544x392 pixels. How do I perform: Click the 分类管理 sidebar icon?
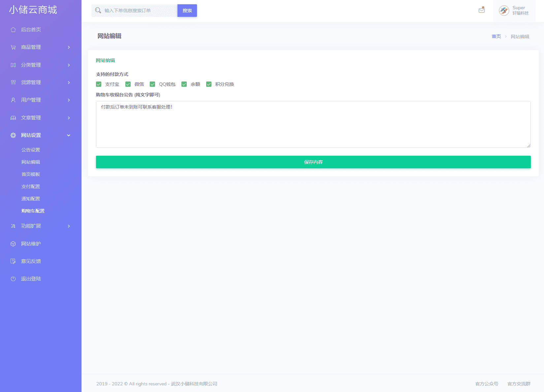(13, 65)
